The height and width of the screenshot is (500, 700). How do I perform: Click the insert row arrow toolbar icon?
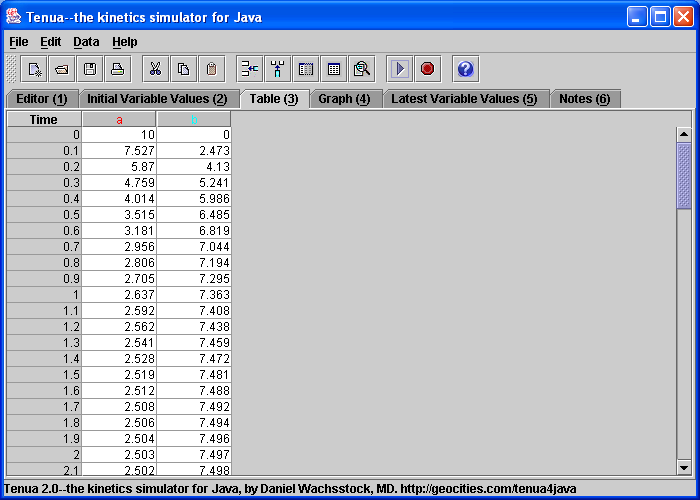tap(250, 69)
